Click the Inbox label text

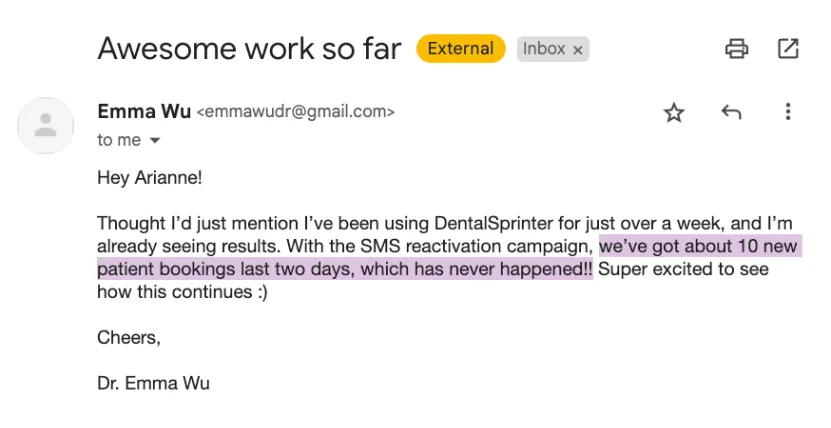(544, 48)
